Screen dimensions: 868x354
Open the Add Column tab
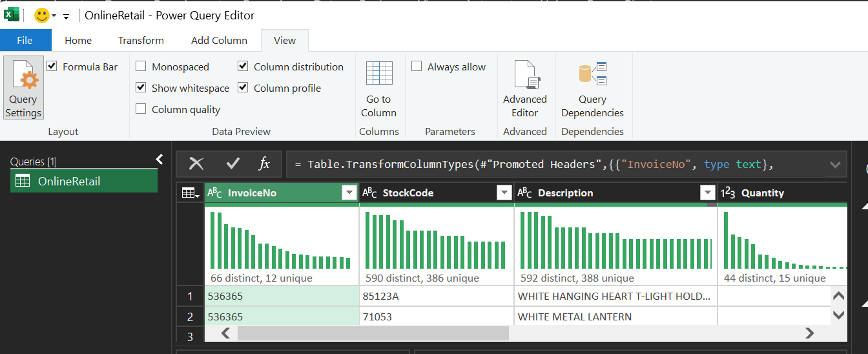pos(219,40)
